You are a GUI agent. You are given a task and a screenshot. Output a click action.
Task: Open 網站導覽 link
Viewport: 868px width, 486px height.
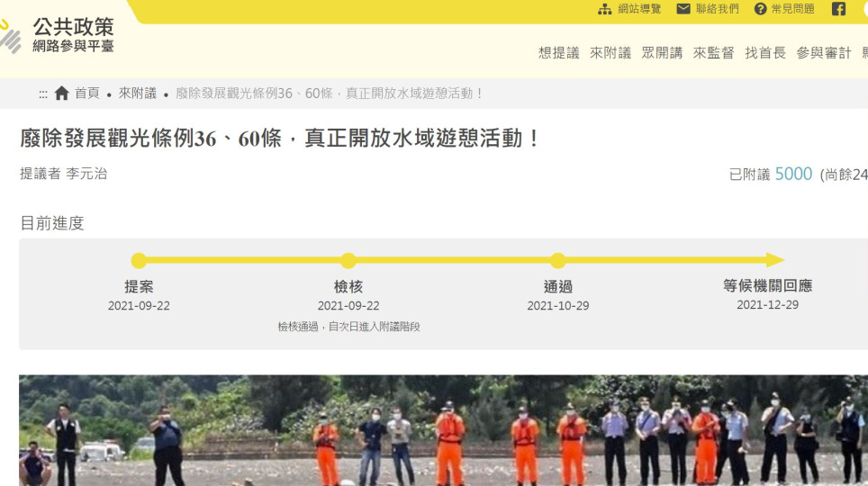pos(639,9)
